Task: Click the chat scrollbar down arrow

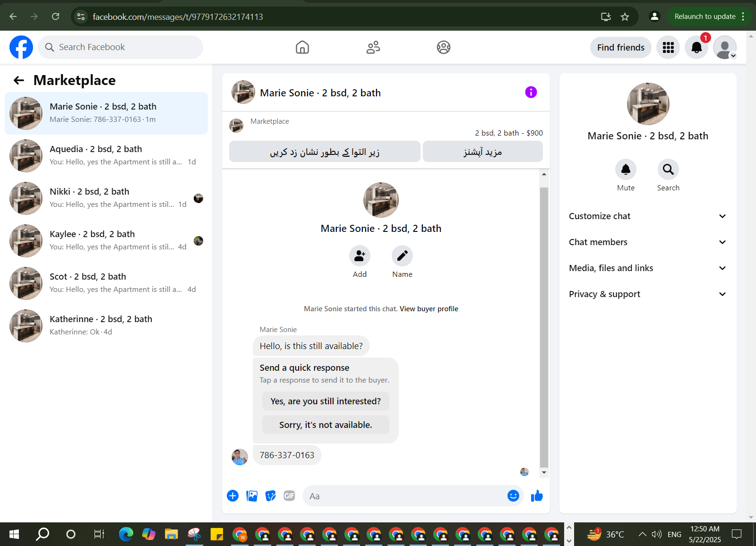Action: point(544,472)
